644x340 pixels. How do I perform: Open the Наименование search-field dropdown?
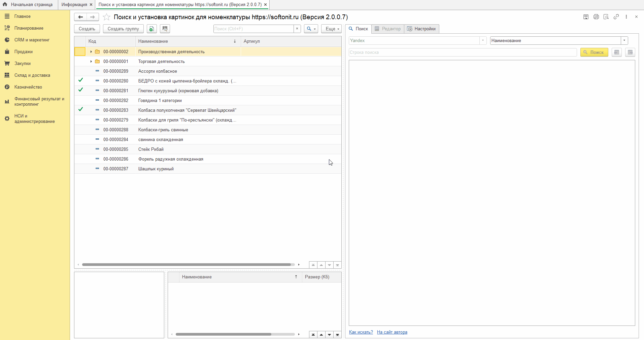(x=624, y=40)
